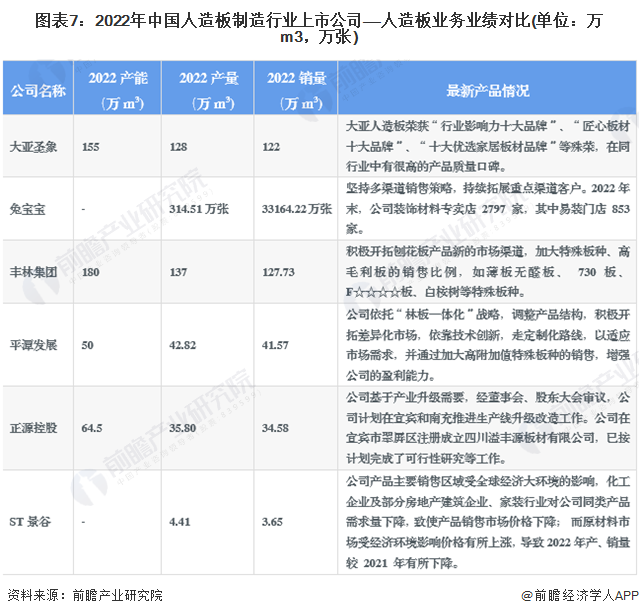Click the capacity value 50
The image size is (639, 616).
88,345
